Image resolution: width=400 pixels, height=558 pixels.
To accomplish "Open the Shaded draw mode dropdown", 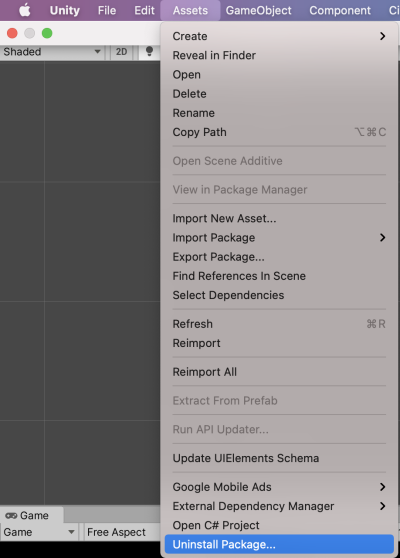I will click(x=52, y=52).
